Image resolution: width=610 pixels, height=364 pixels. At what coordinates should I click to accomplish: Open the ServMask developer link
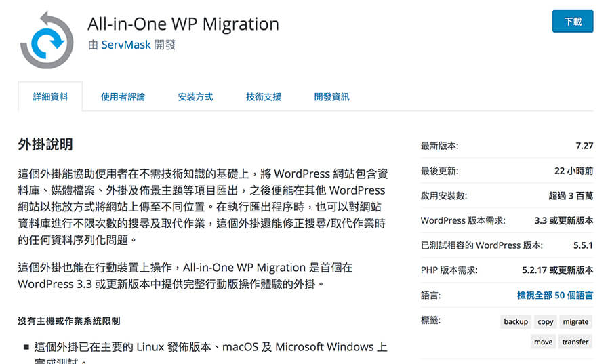130,45
